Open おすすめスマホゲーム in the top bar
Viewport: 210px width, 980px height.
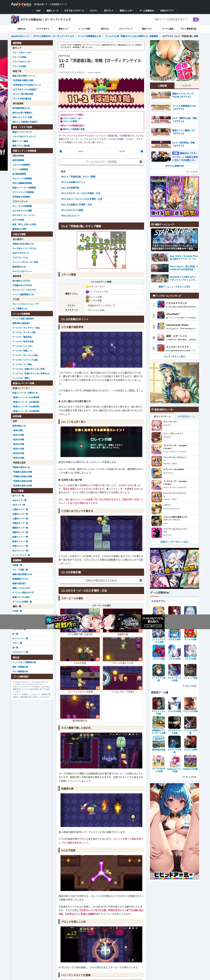pos(74,11)
